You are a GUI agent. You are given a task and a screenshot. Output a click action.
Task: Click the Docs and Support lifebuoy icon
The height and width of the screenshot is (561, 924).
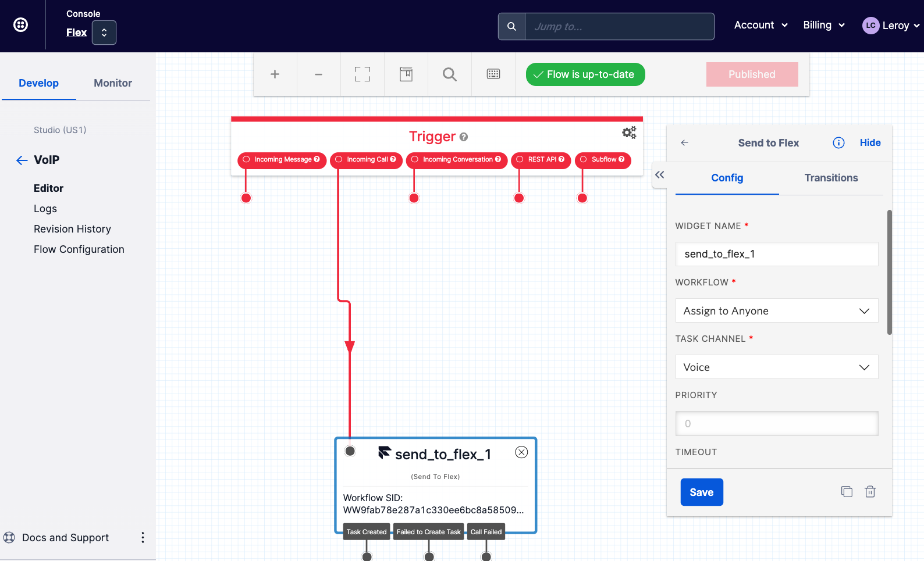(9, 538)
